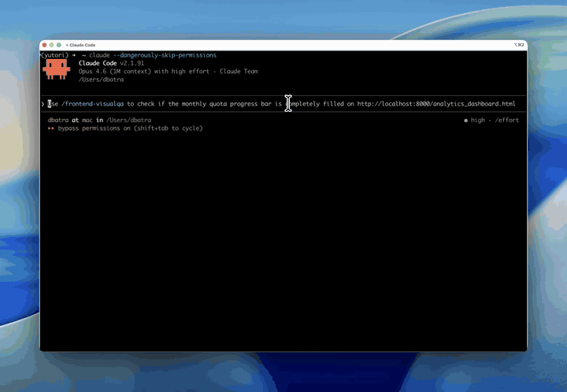This screenshot has width=567, height=392.
Task: Click the http://localhost:8000/analytics_dashboard.html URL
Action: (436, 104)
